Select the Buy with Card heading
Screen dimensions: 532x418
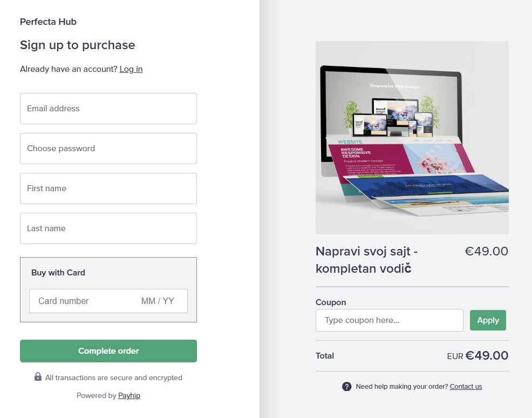(x=58, y=273)
